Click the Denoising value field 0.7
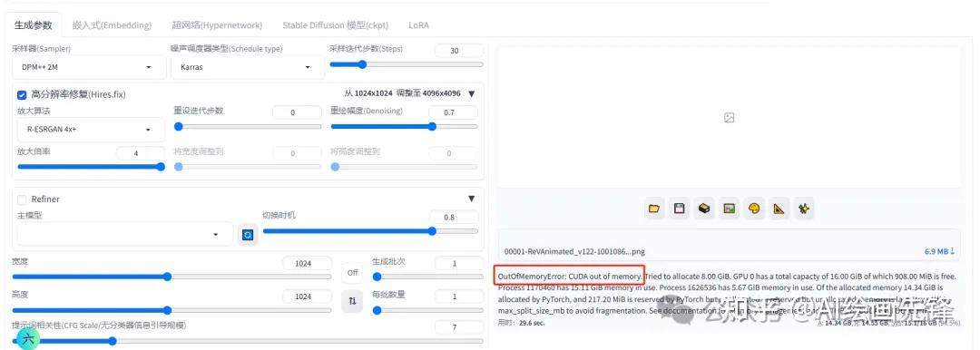Image resolution: width=980 pixels, height=350 pixels. [453, 112]
